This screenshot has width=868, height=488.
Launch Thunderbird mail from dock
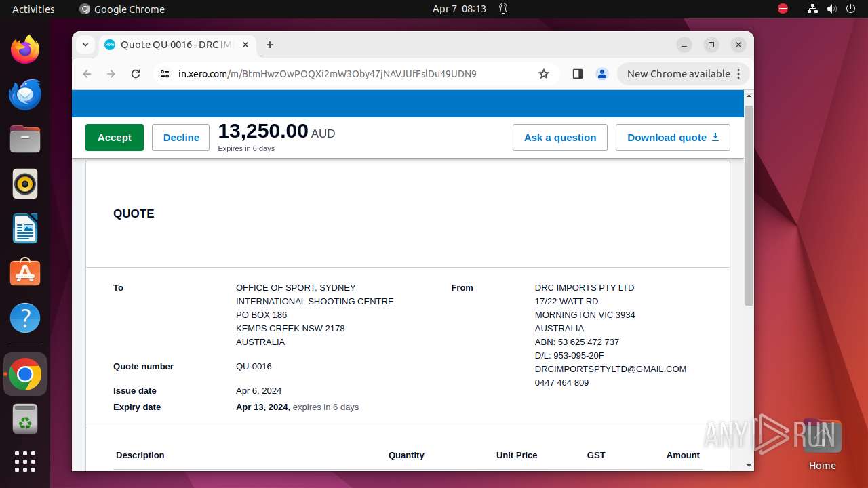pos(25,94)
